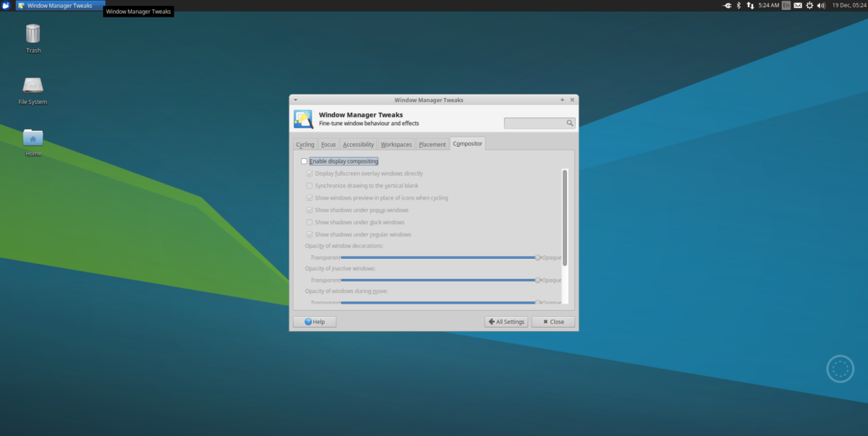The image size is (868, 436).
Task: Switch to the Workspaces tab
Action: (396, 145)
